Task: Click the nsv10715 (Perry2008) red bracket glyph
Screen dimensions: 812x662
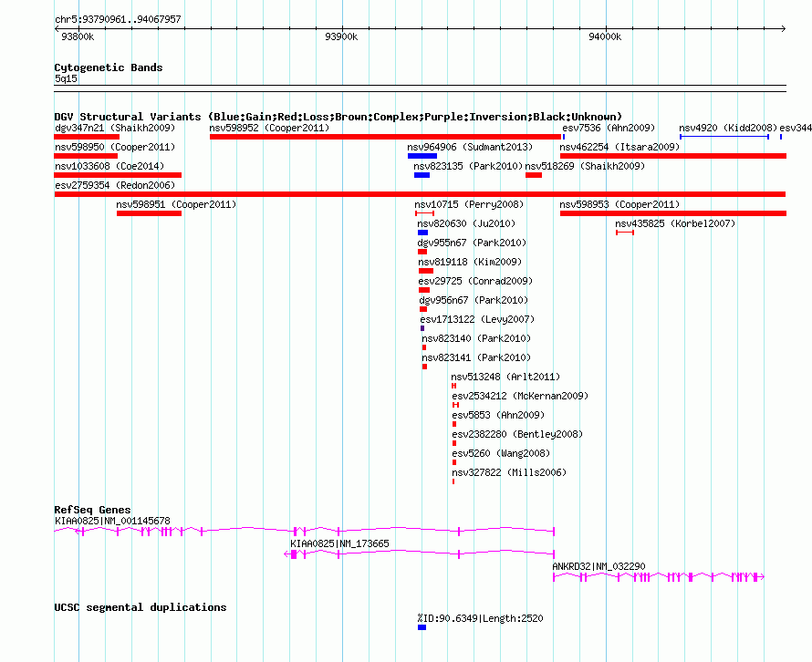Action: tap(424, 213)
